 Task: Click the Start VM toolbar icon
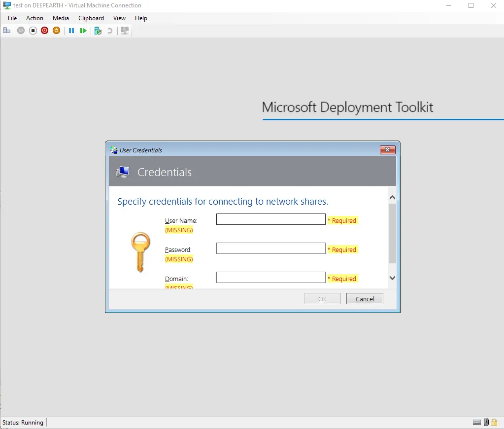[x=21, y=31]
